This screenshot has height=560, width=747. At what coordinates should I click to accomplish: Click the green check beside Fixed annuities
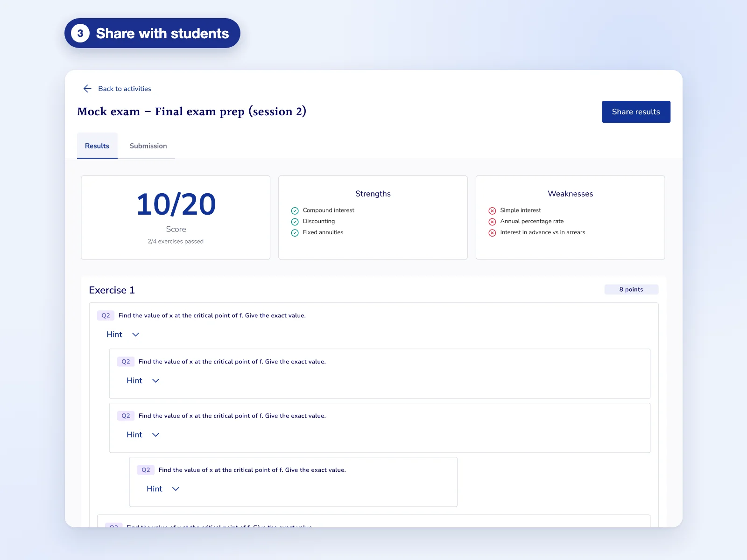[x=295, y=233]
